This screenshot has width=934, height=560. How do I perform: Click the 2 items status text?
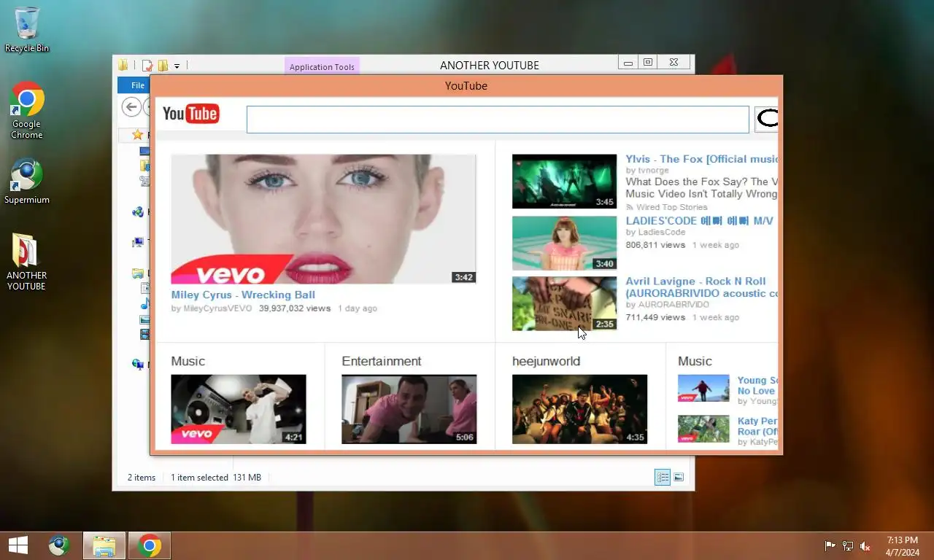(x=142, y=478)
